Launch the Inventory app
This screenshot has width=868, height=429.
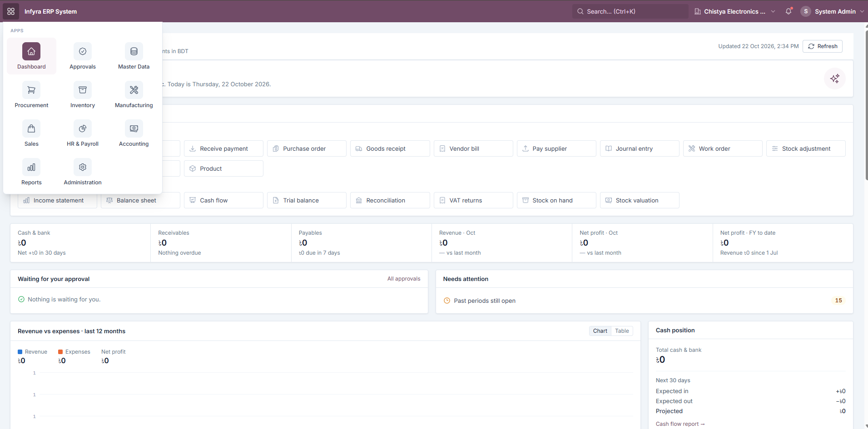(83, 94)
